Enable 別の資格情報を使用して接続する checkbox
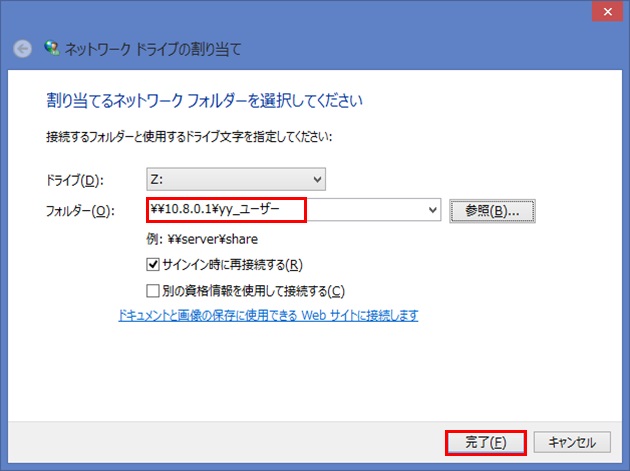This screenshot has width=630, height=471. tap(153, 291)
